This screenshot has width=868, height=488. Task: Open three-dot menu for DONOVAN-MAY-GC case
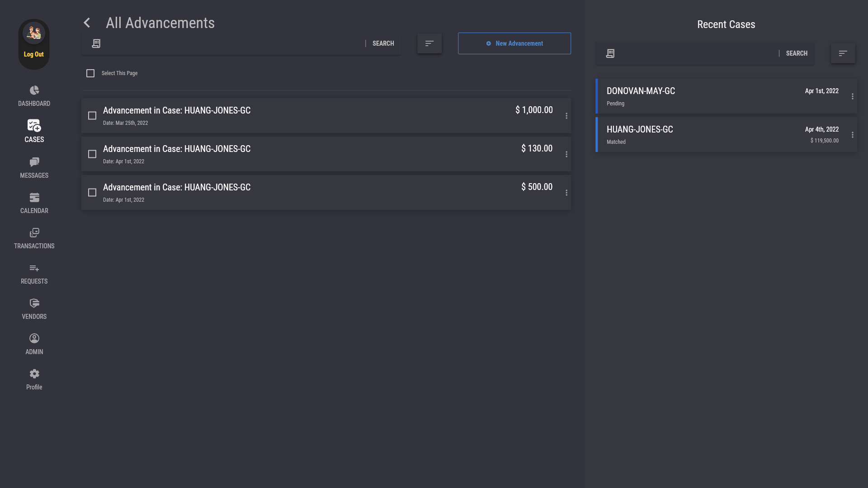(x=853, y=96)
